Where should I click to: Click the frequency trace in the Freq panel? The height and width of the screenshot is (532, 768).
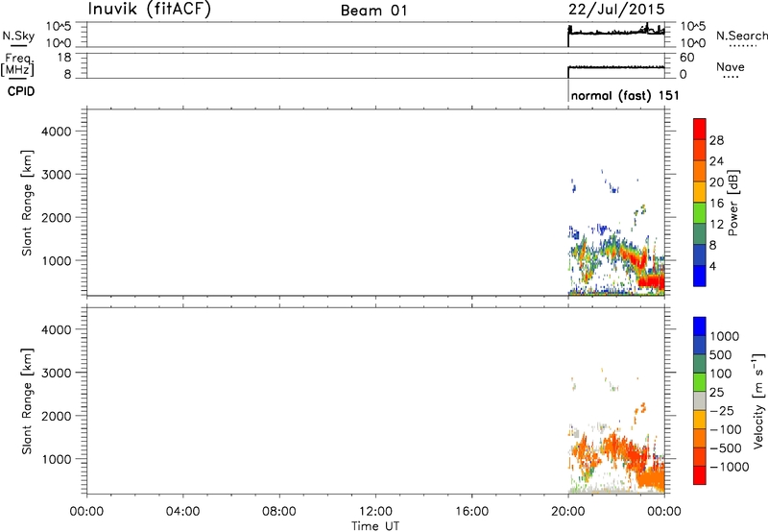click(x=616, y=67)
